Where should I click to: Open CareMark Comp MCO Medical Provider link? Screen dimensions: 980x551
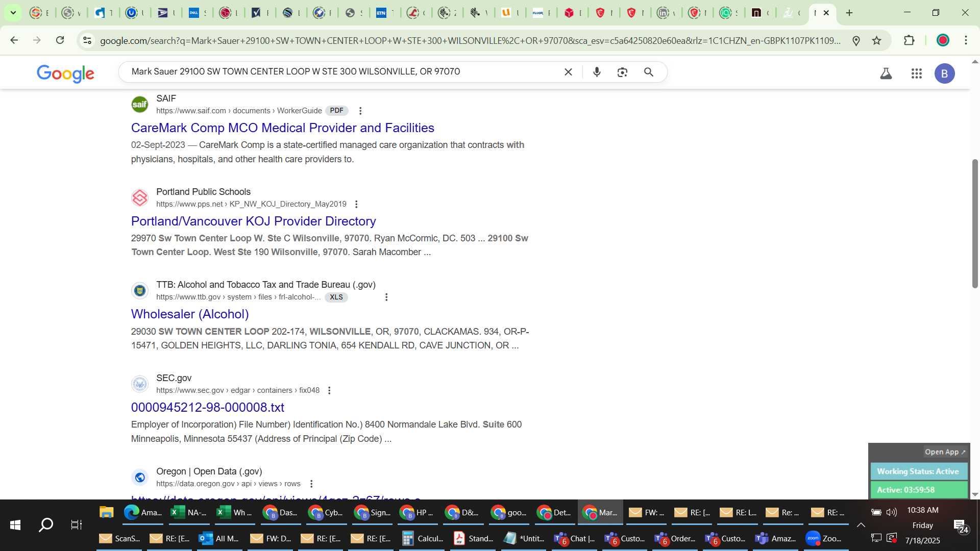(x=282, y=128)
